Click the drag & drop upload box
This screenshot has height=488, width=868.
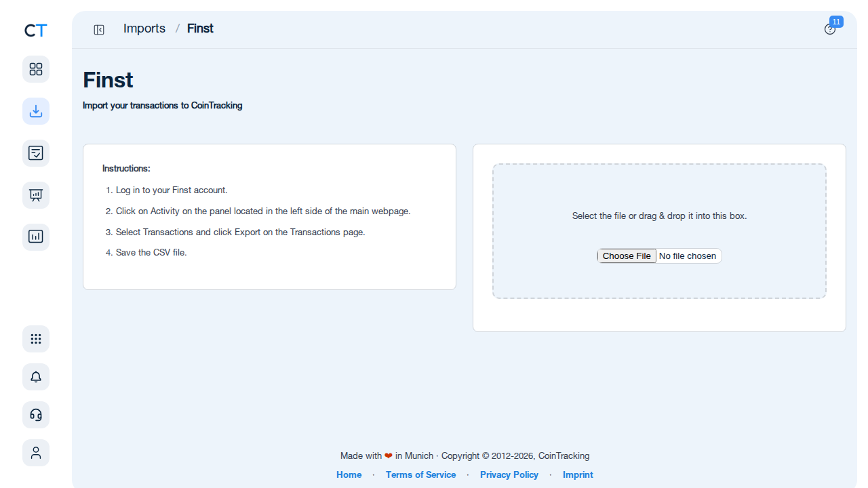click(x=659, y=231)
